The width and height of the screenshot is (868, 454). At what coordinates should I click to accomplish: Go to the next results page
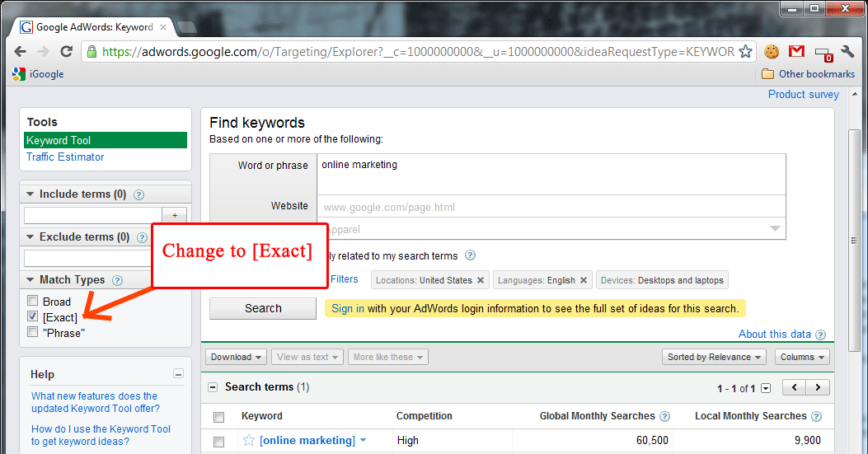(818, 387)
